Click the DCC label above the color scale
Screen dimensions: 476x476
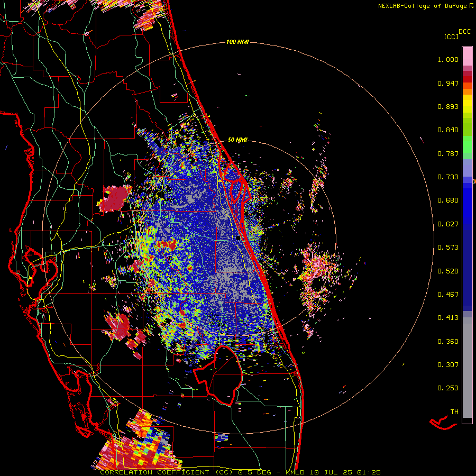point(464,32)
